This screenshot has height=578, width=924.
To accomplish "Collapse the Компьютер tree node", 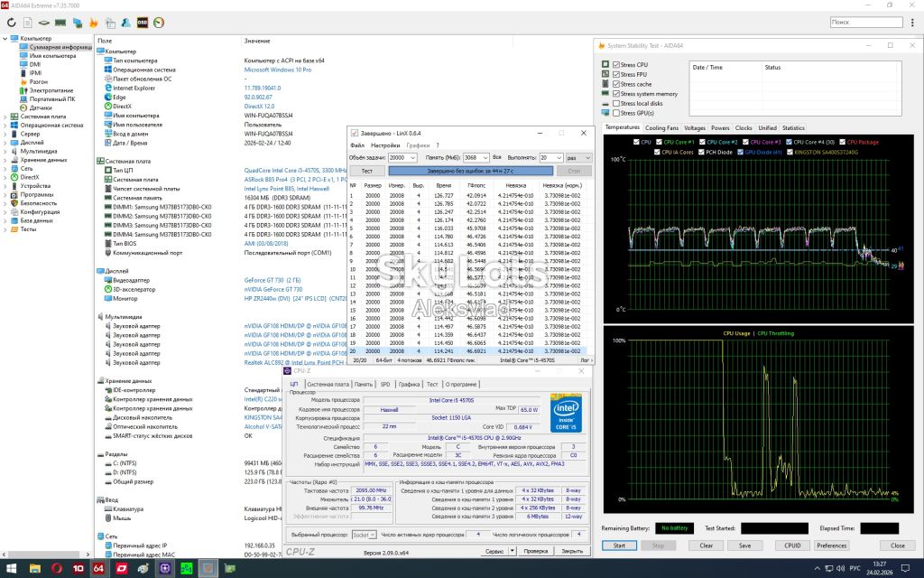I will [5, 38].
